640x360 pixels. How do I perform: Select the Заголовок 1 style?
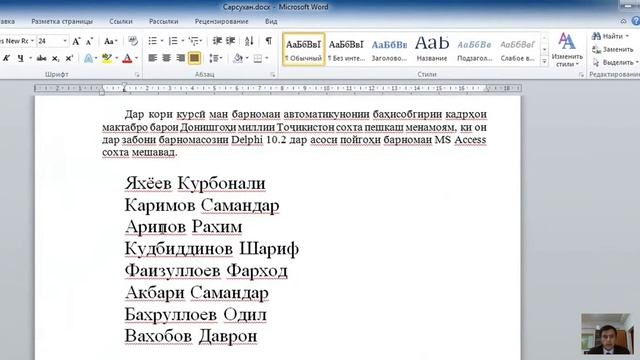pos(389,50)
